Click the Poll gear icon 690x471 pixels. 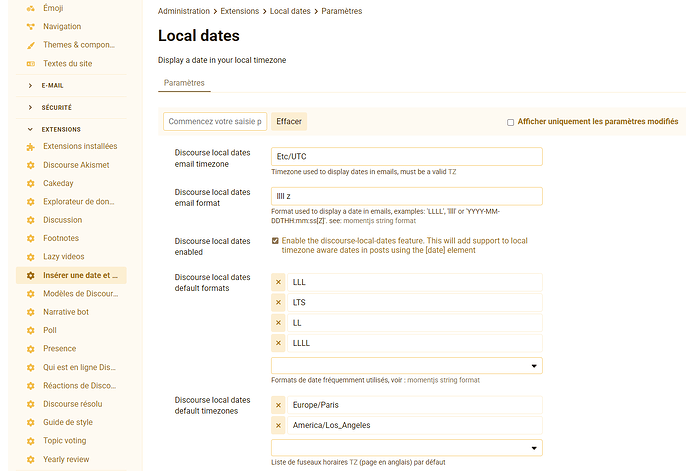(30, 330)
